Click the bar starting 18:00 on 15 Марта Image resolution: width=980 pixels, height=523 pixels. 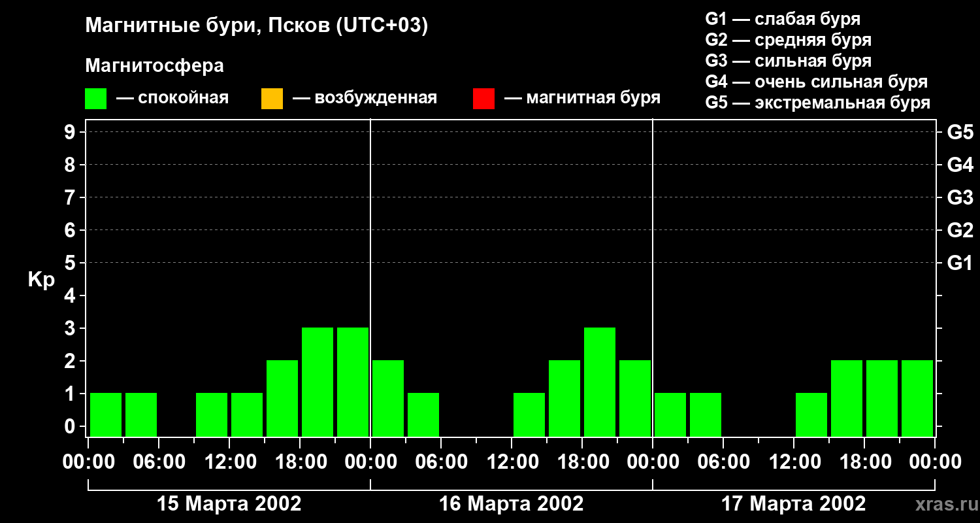pyautogui.click(x=318, y=382)
